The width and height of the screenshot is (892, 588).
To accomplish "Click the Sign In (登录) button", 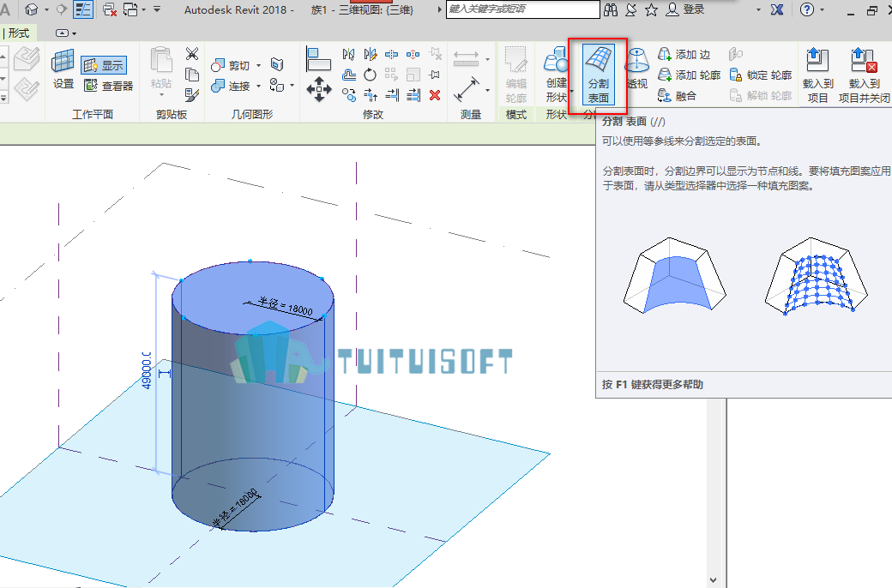I will point(685,9).
